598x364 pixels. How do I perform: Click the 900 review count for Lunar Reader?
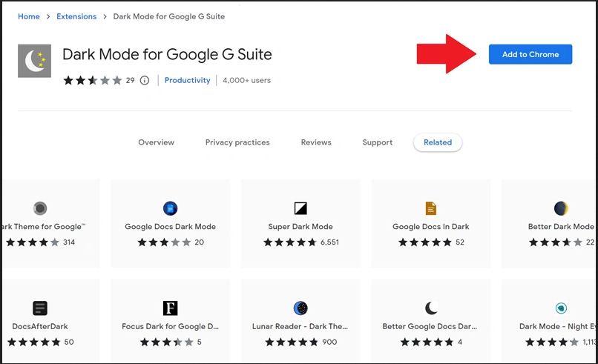click(329, 342)
